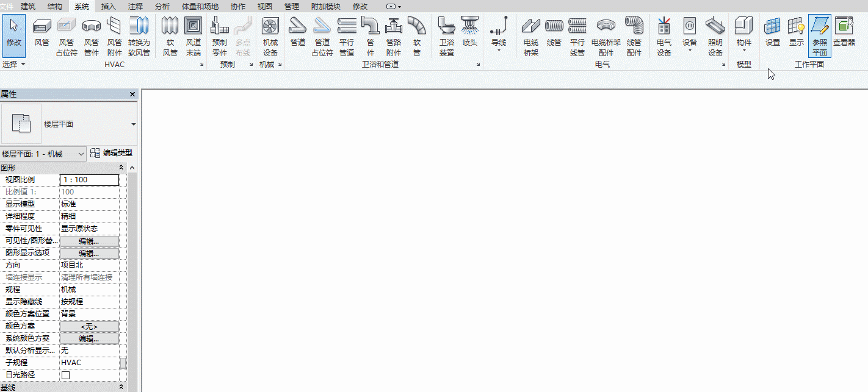The width and height of the screenshot is (868, 392).
Task: Activate the 参照平面 reference plane tool
Action: pyautogui.click(x=820, y=35)
